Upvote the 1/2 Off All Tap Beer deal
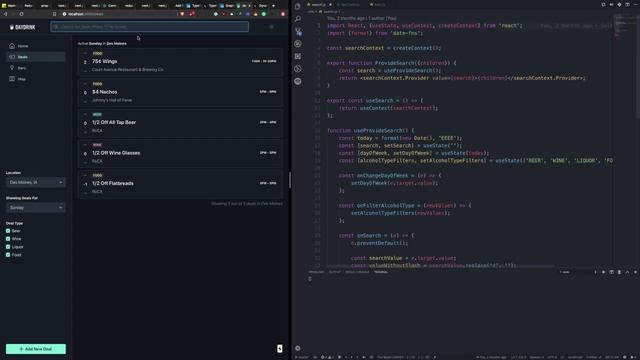The width and height of the screenshot is (640, 360). [85, 115]
